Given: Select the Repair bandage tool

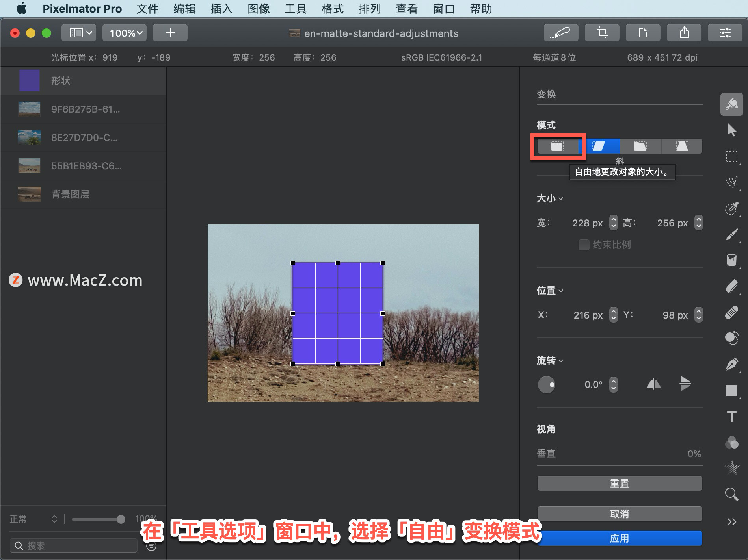Looking at the screenshot, I should [732, 312].
